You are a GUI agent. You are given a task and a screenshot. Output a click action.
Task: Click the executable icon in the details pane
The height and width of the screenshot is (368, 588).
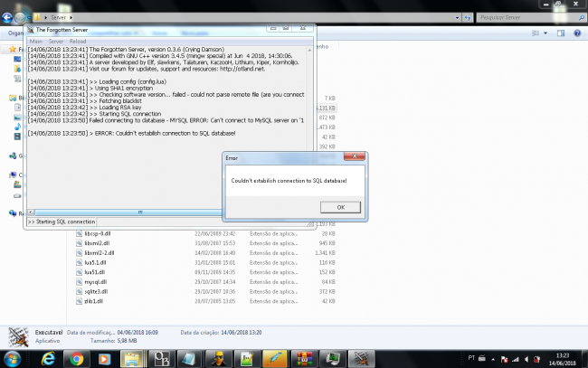pos(19,336)
